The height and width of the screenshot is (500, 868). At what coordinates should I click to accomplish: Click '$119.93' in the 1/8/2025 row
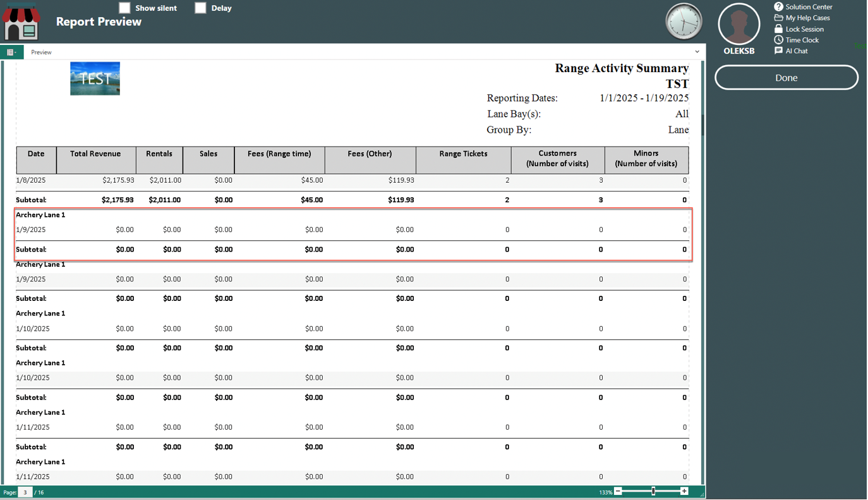click(401, 180)
